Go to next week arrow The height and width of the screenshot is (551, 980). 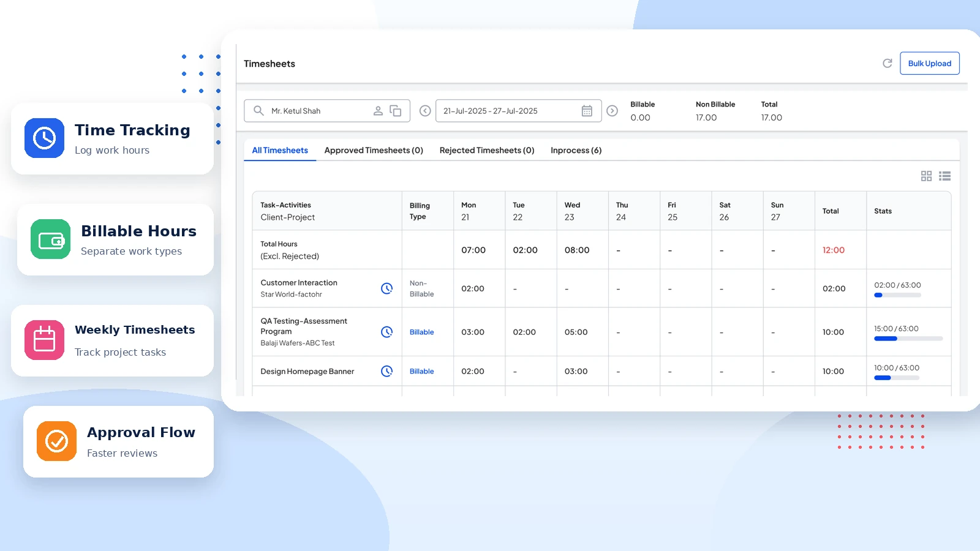pos(612,111)
